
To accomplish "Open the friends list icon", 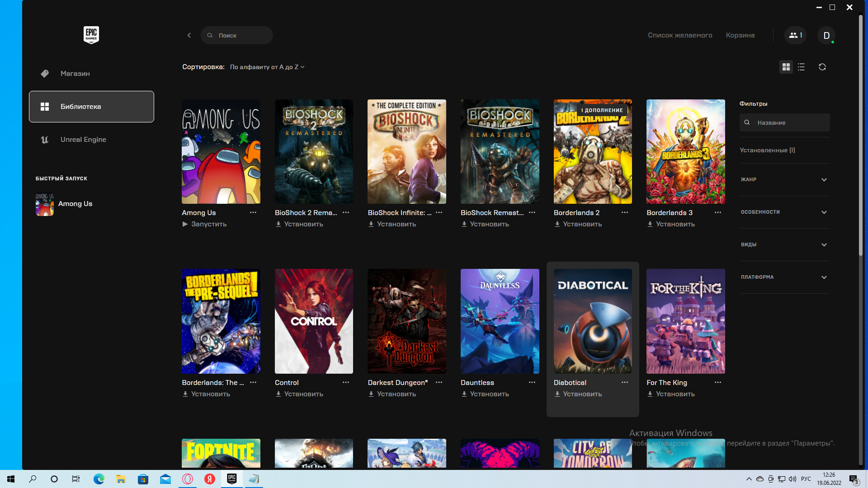I will click(x=795, y=35).
